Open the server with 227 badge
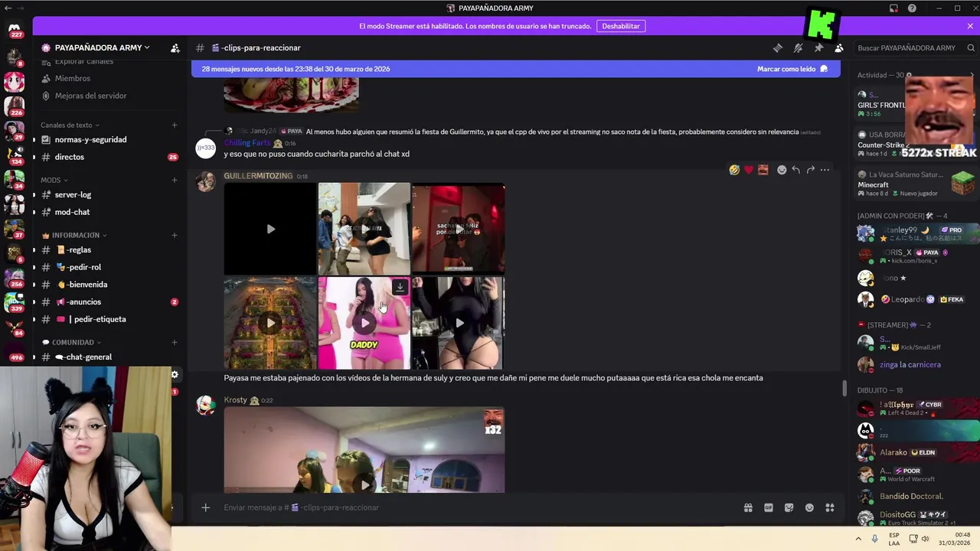The height and width of the screenshot is (551, 980). pyautogui.click(x=15, y=29)
